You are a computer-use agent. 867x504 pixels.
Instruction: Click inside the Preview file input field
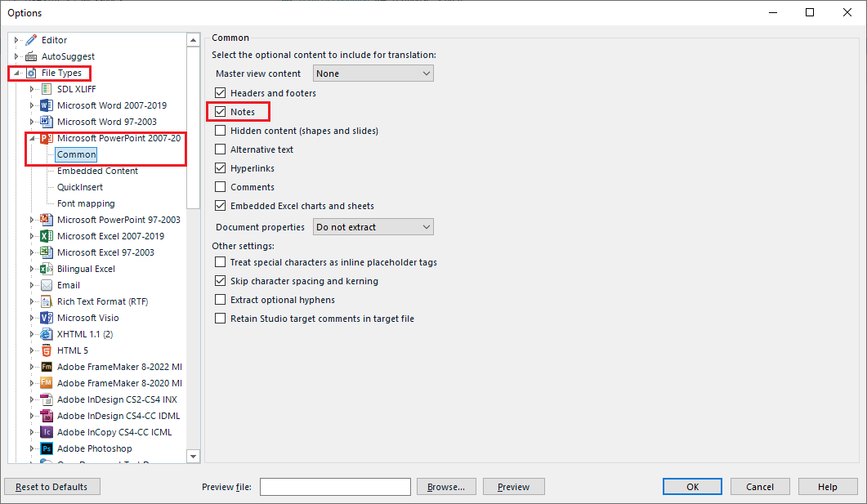tap(335, 486)
